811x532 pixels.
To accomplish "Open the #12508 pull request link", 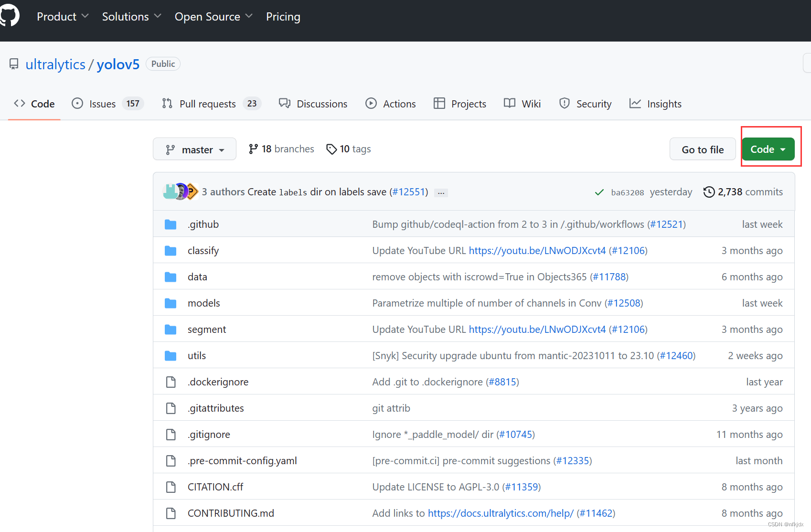I will pos(624,303).
